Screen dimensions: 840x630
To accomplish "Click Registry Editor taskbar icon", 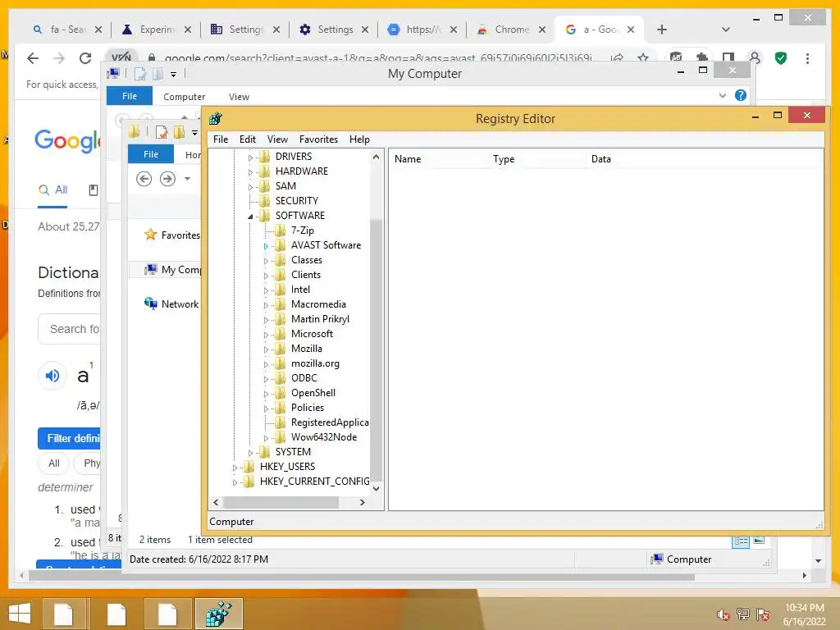I will tap(219, 614).
